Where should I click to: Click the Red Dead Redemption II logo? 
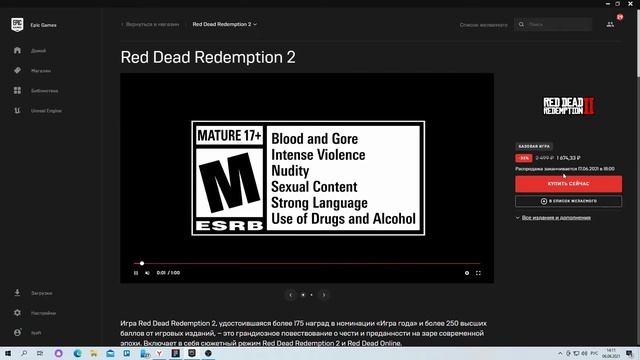568,106
